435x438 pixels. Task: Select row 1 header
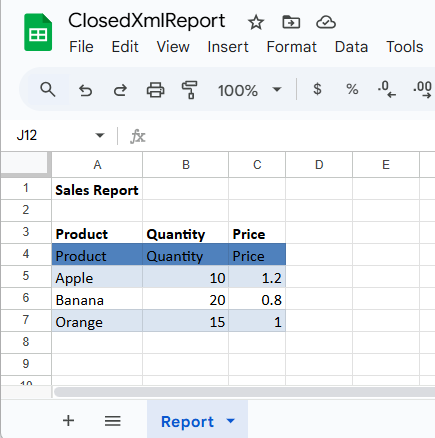tap(26, 188)
